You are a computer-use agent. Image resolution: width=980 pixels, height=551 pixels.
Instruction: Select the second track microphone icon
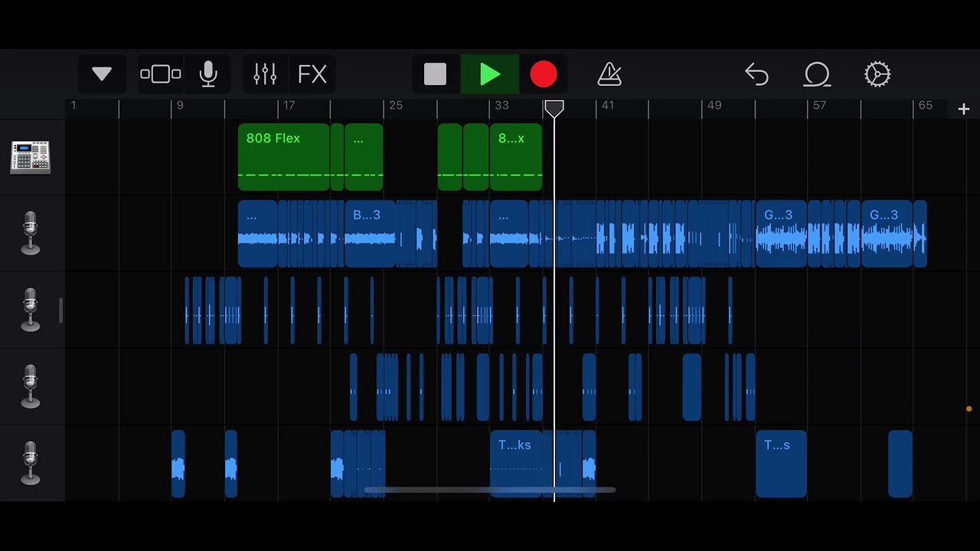(x=31, y=233)
